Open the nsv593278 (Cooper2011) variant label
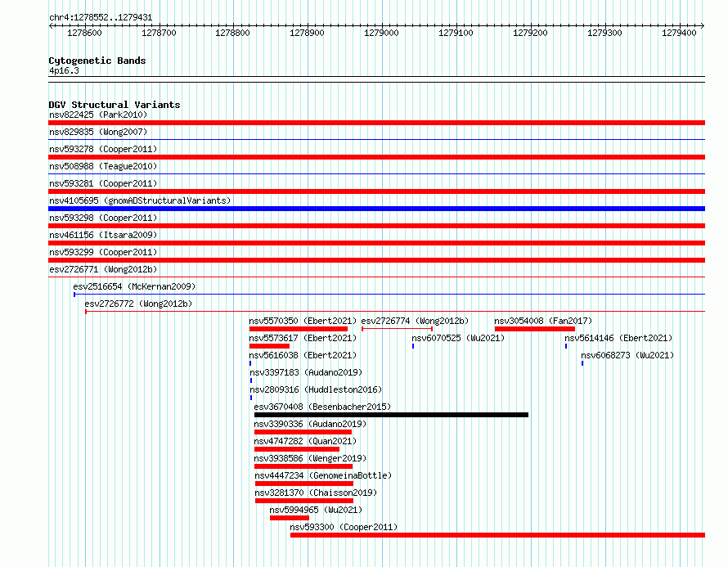 (103, 149)
